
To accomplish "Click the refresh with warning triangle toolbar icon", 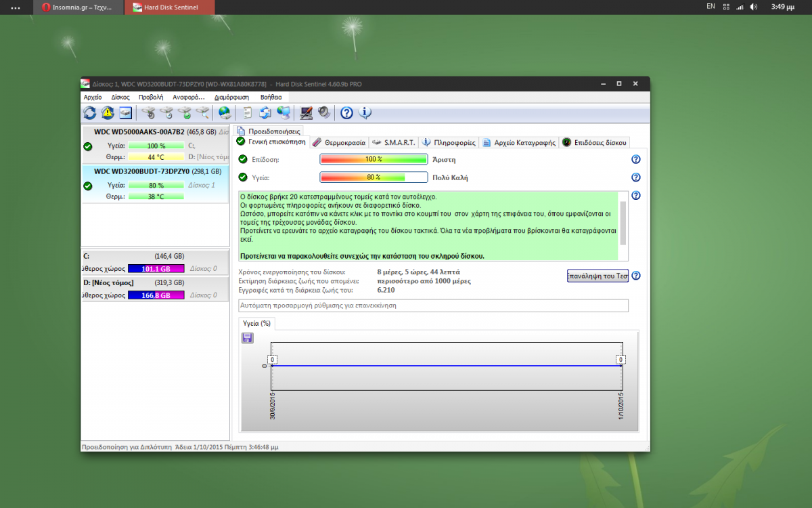I will (108, 113).
